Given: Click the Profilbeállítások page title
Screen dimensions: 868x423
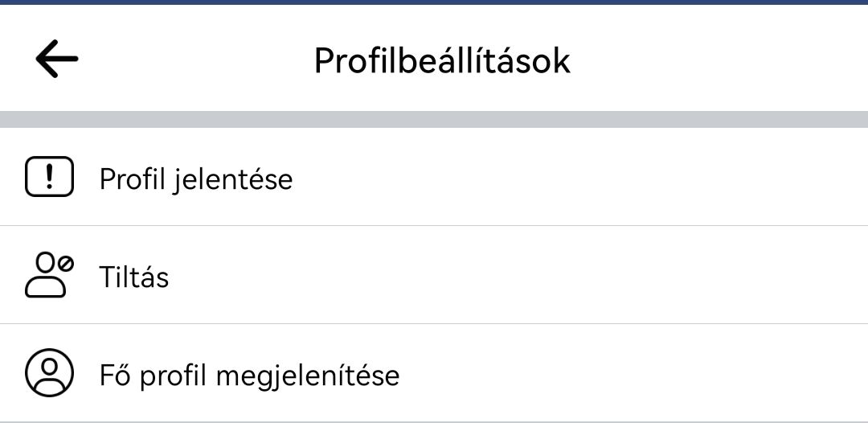Looking at the screenshot, I should click(x=442, y=60).
